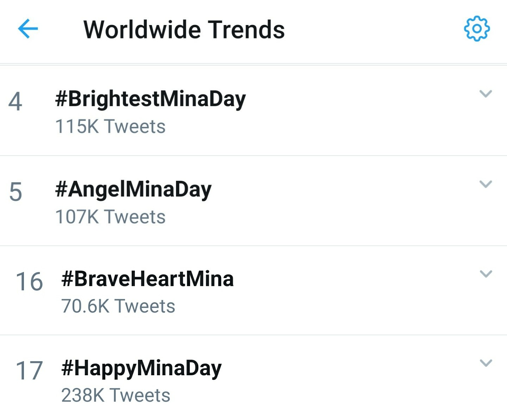
Task: Select the 70.6K Tweets text
Action: (118, 306)
